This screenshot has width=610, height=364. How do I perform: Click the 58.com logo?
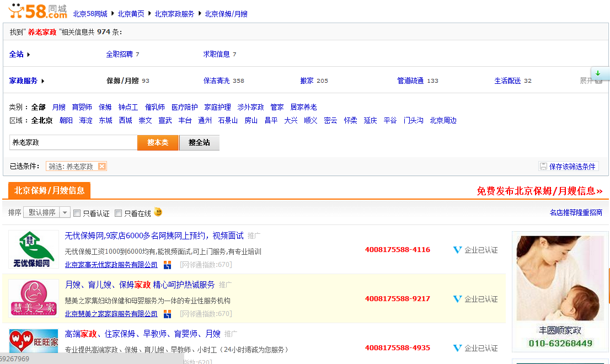point(38,11)
